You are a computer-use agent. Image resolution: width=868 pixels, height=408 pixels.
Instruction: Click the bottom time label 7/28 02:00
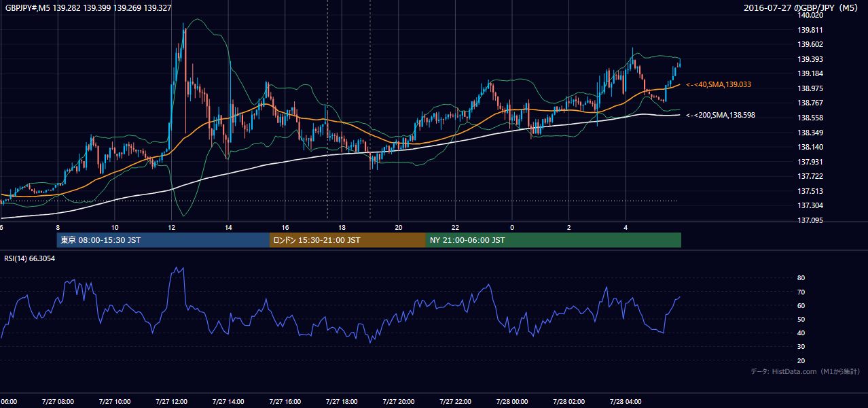point(568,402)
